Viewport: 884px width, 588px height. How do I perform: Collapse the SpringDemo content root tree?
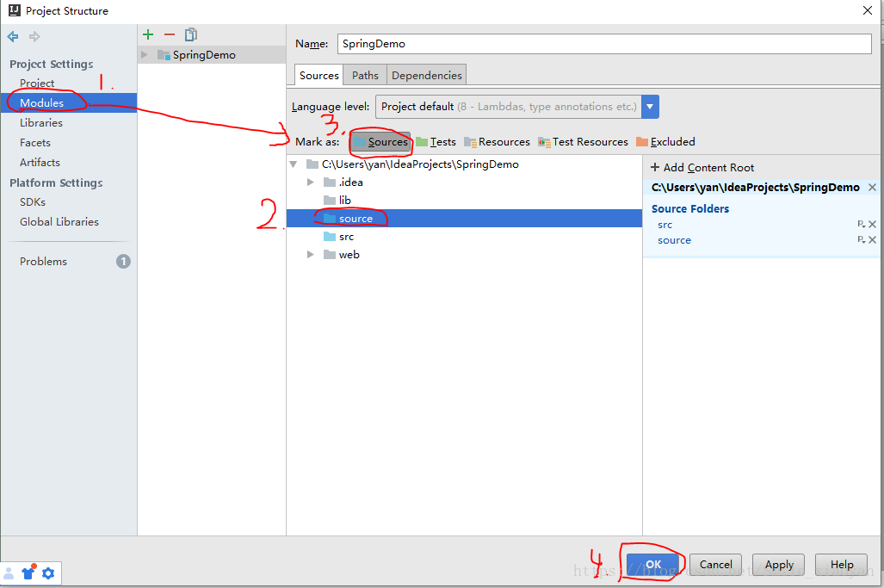click(x=294, y=164)
